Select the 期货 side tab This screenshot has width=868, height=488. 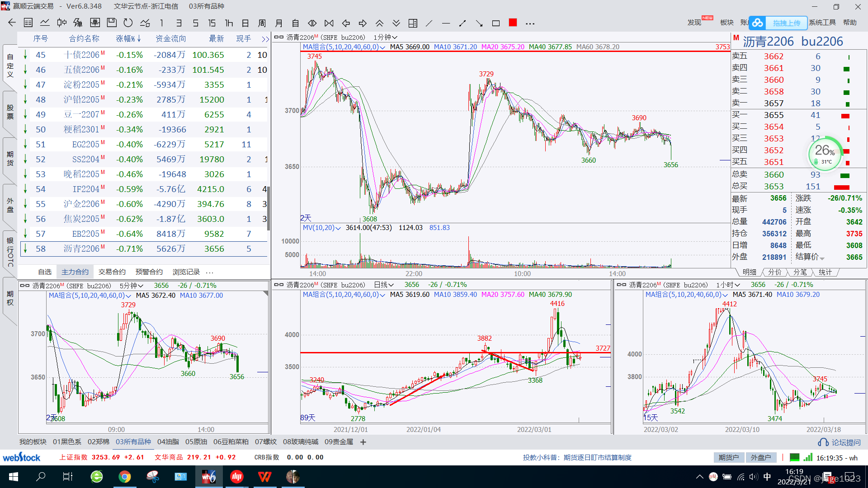(10, 159)
